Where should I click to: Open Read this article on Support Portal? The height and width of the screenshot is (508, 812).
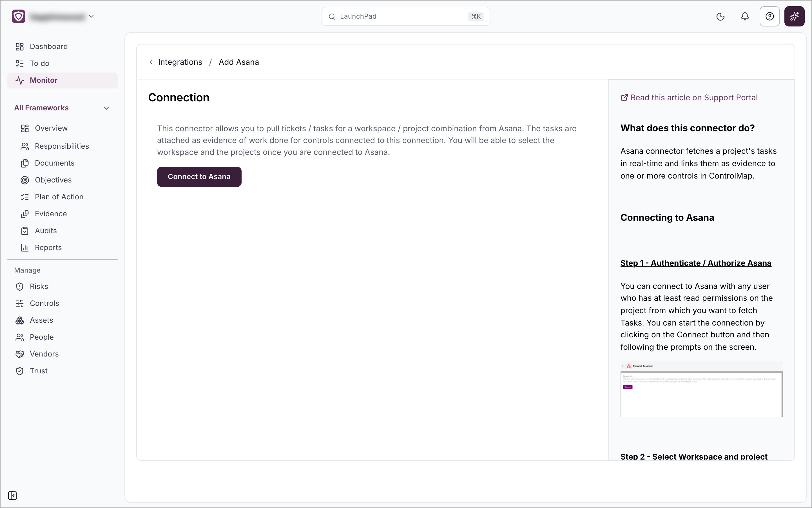coord(689,97)
